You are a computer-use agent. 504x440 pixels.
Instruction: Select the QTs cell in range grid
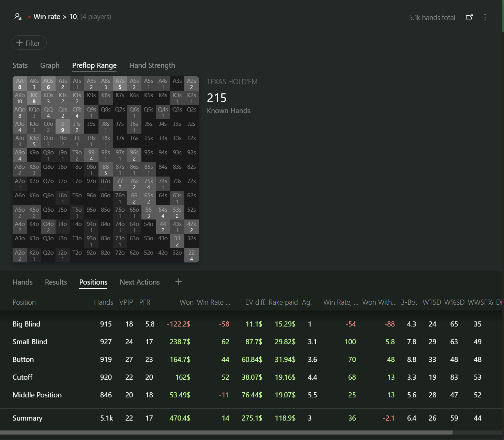(x=77, y=112)
